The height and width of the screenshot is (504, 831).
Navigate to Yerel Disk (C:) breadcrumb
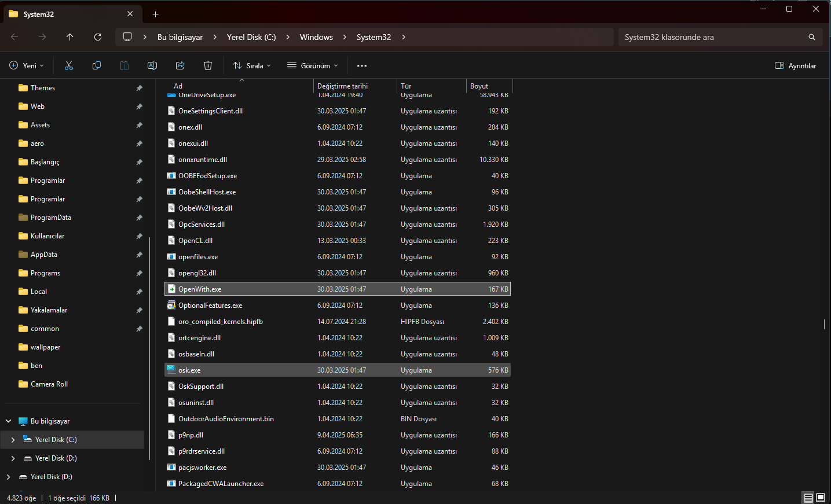251,37
